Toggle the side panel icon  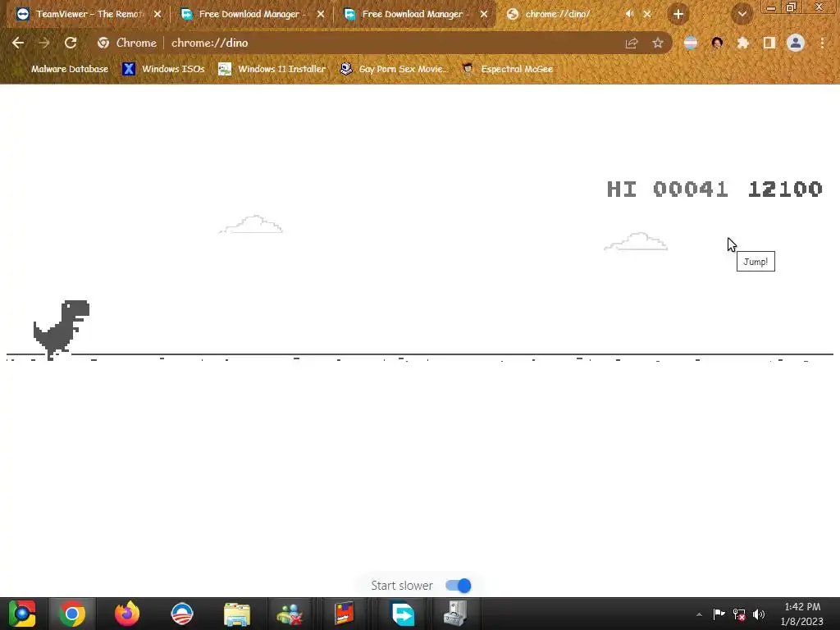(x=769, y=43)
